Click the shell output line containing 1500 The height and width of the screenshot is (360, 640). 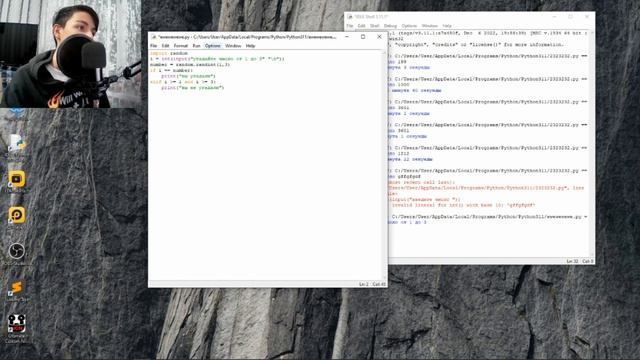pos(398,84)
